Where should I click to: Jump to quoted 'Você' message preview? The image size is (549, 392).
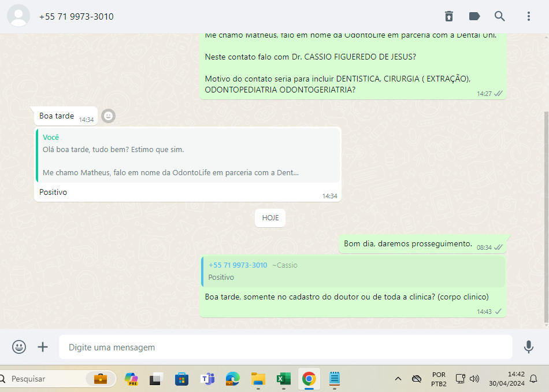[188, 155]
